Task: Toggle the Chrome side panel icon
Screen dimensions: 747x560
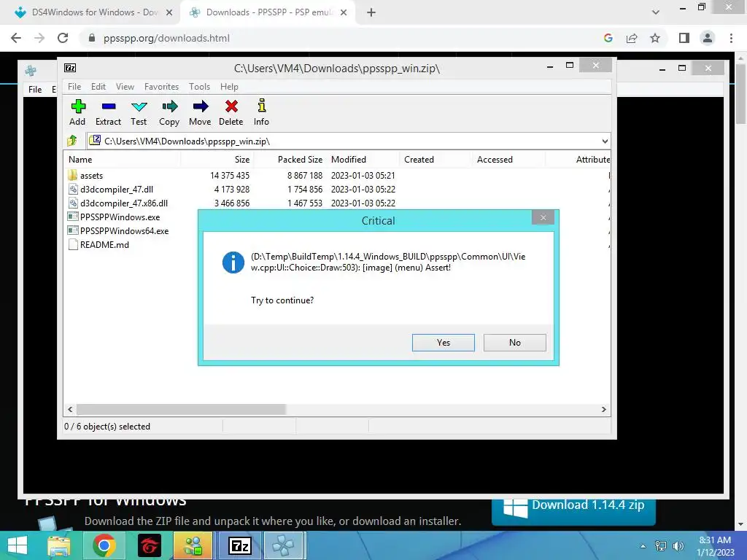Action: pyautogui.click(x=684, y=38)
